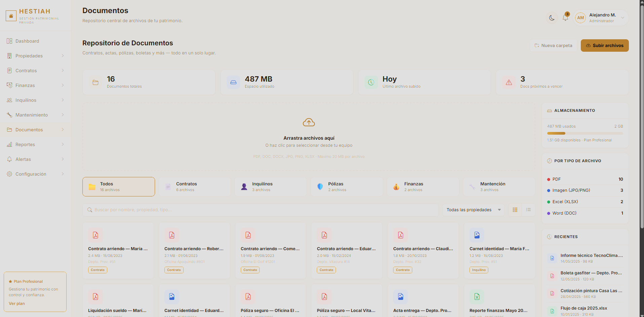Expand the Alejandro M. account menu
644x317 pixels.
pos(622,18)
